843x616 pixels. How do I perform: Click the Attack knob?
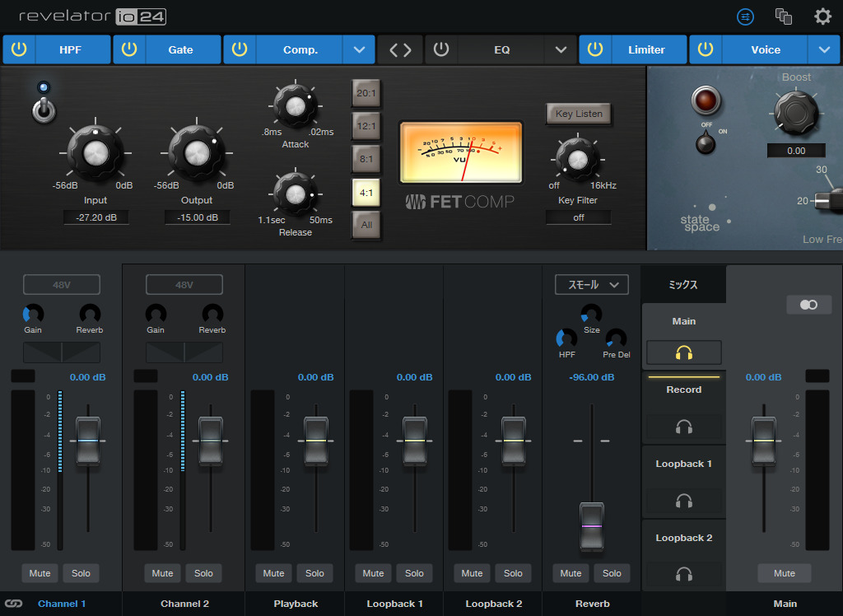click(x=296, y=106)
